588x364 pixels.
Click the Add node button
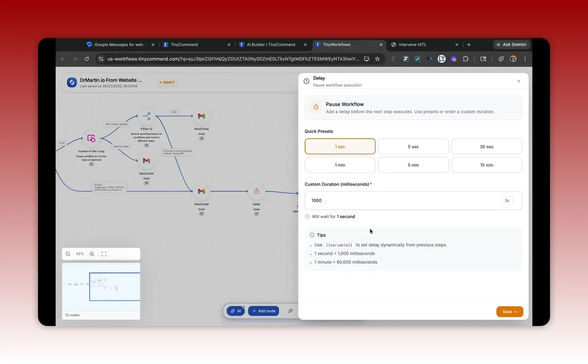pyautogui.click(x=264, y=311)
